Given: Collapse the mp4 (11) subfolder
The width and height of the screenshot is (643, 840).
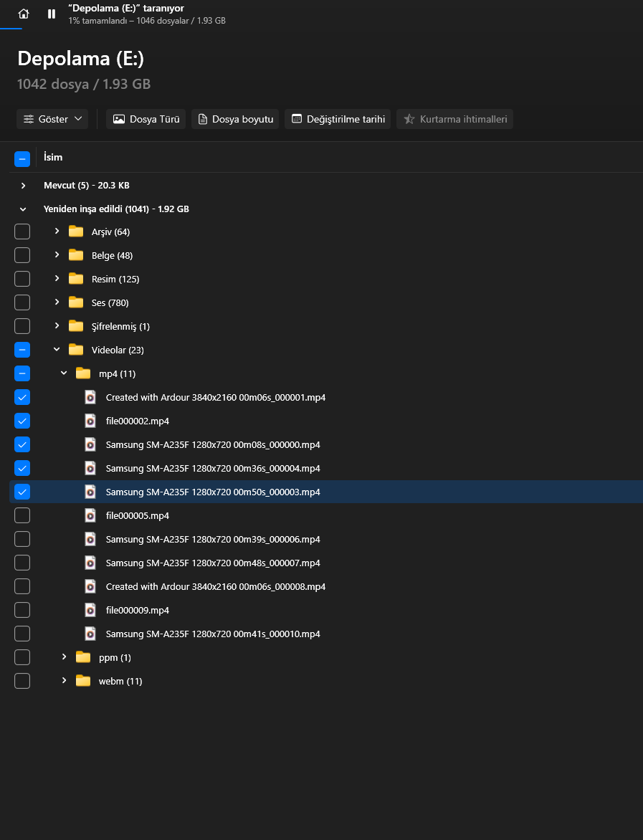Looking at the screenshot, I should click(x=64, y=373).
